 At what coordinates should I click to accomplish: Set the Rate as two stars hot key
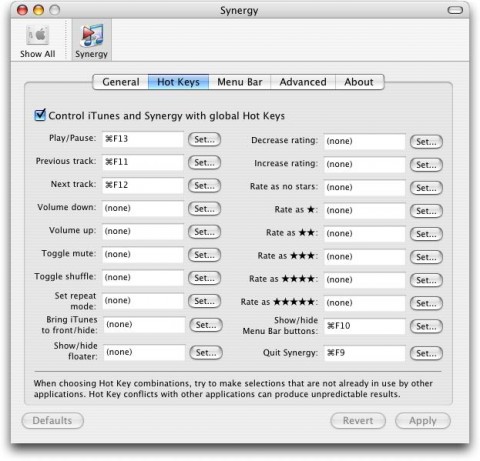(x=426, y=234)
